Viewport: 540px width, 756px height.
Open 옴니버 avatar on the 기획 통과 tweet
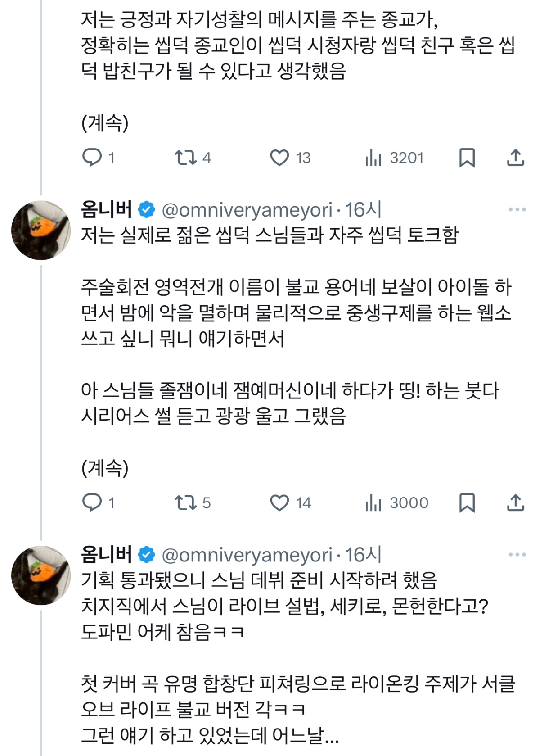[x=41, y=575]
